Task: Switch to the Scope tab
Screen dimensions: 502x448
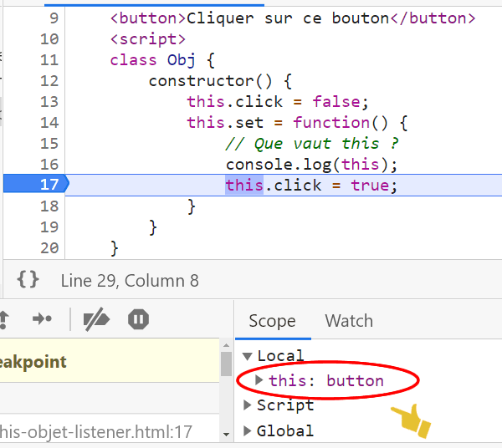Action: (x=273, y=321)
